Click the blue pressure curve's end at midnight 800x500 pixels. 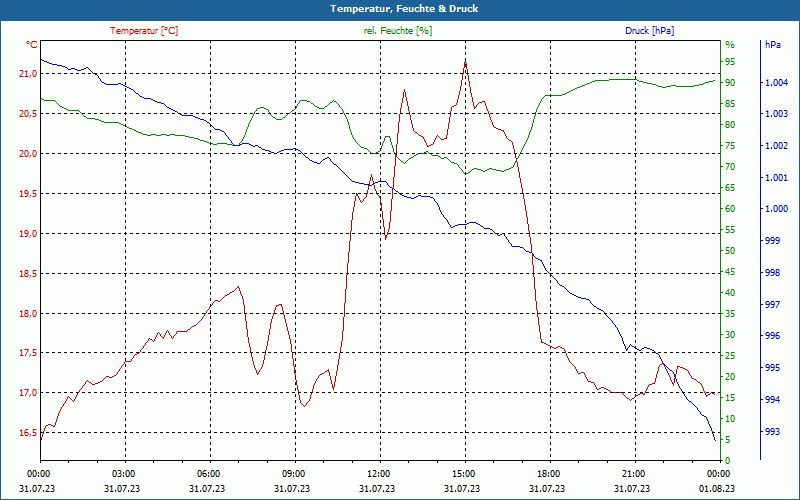715,440
